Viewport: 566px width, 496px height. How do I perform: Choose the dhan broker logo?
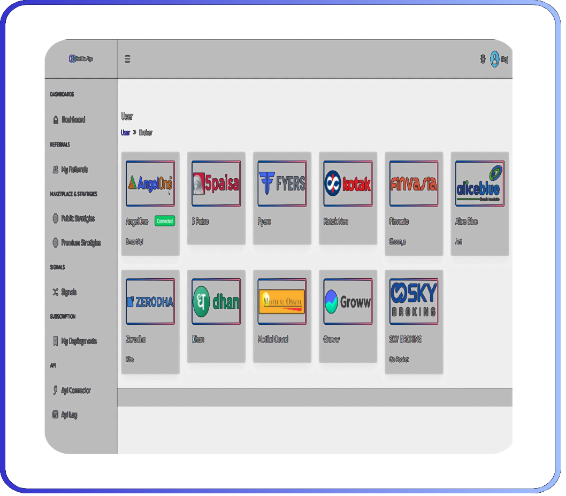tap(216, 301)
